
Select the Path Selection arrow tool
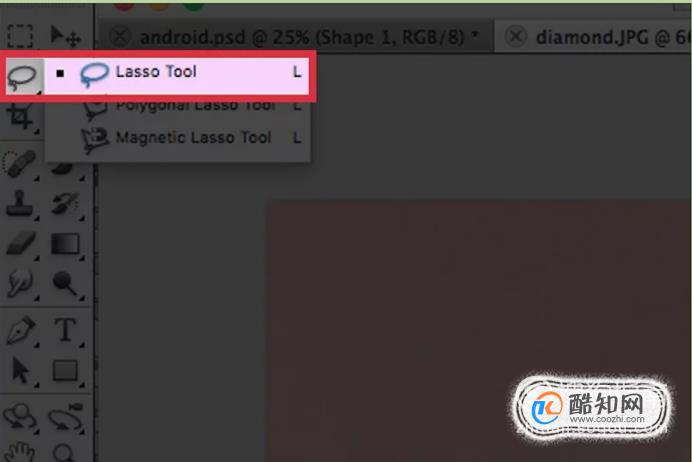[20, 370]
